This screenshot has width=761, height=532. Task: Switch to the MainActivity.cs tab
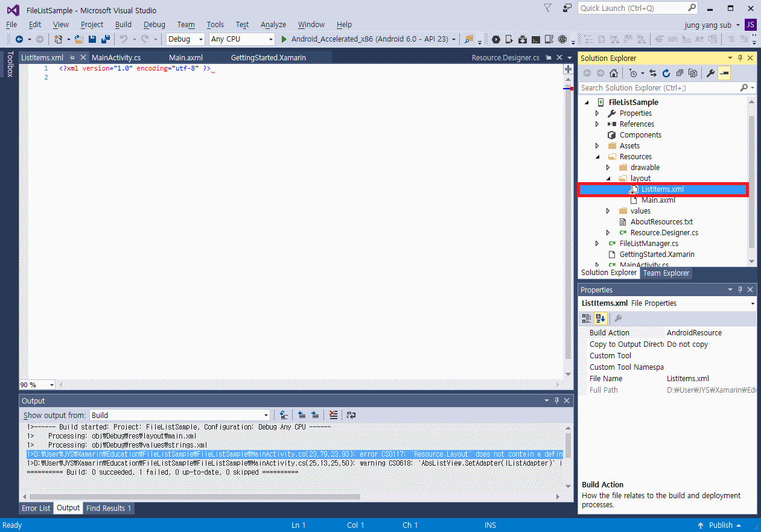point(116,58)
